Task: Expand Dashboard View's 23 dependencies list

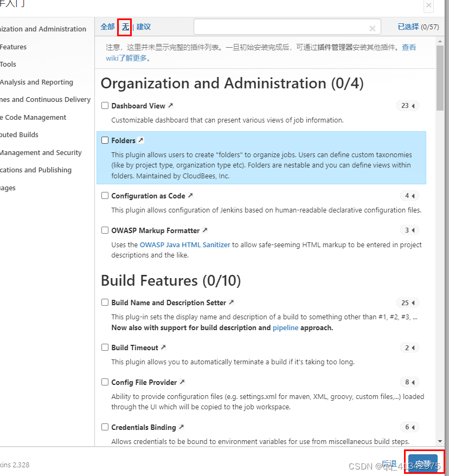Action: (407, 105)
